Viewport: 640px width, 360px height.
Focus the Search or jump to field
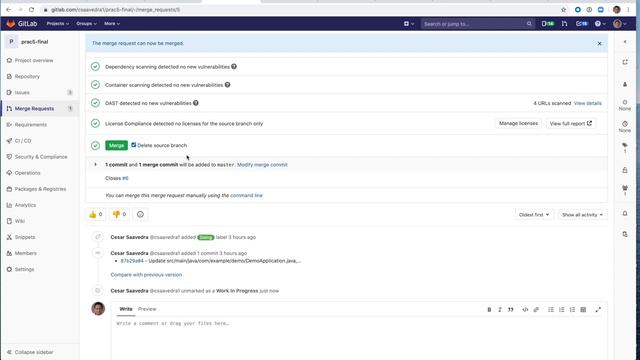click(x=477, y=24)
